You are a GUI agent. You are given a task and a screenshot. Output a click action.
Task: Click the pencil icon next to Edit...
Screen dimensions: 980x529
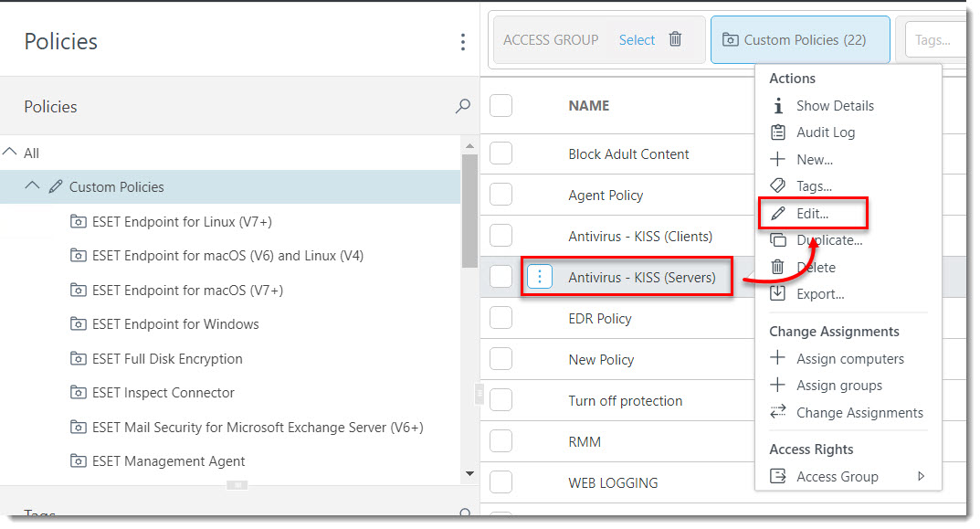click(777, 213)
